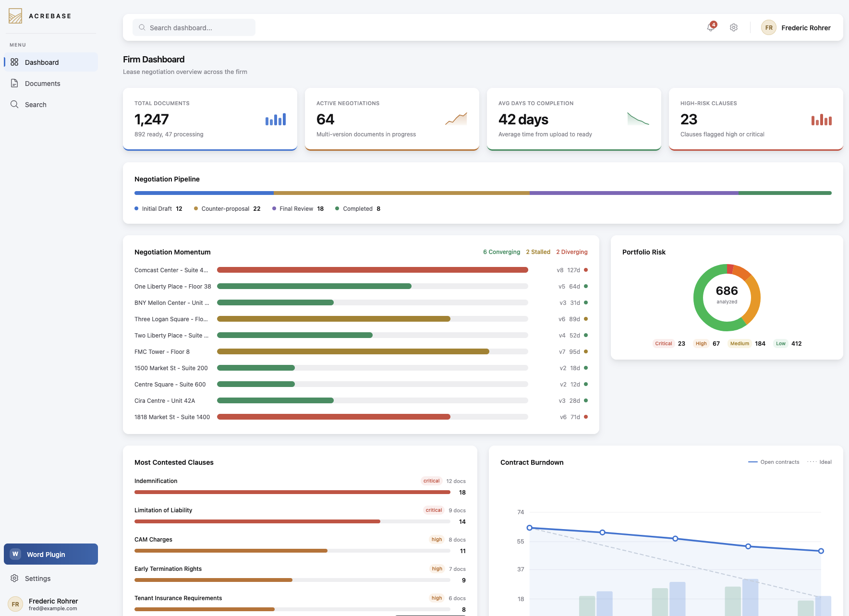849x616 pixels.
Task: Select Documents in the sidebar menu
Action: tap(42, 83)
